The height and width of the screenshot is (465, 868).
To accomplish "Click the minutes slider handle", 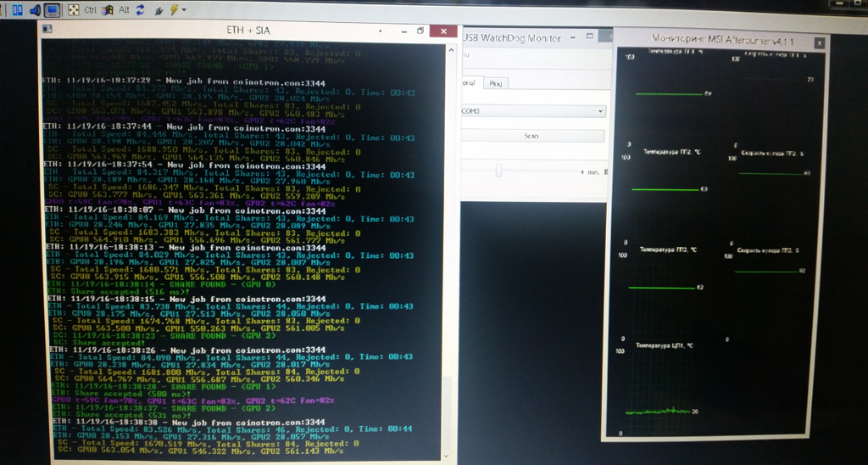I will click(498, 171).
